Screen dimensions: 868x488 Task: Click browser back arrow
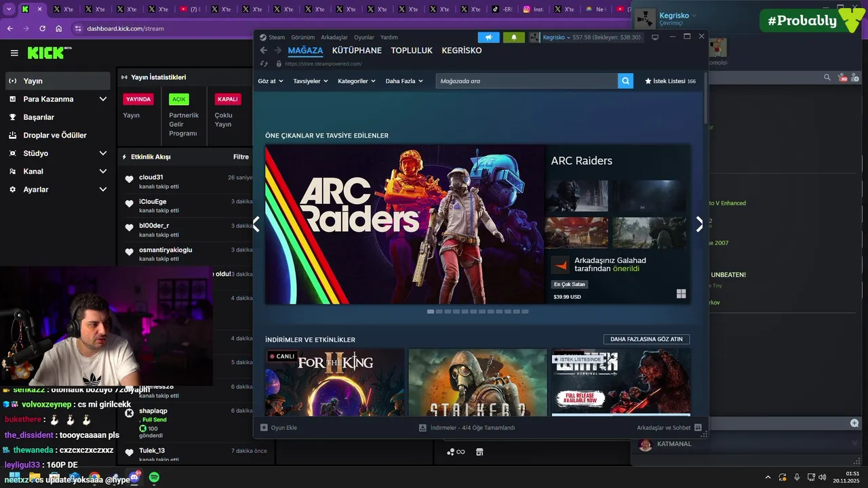[x=9, y=28]
